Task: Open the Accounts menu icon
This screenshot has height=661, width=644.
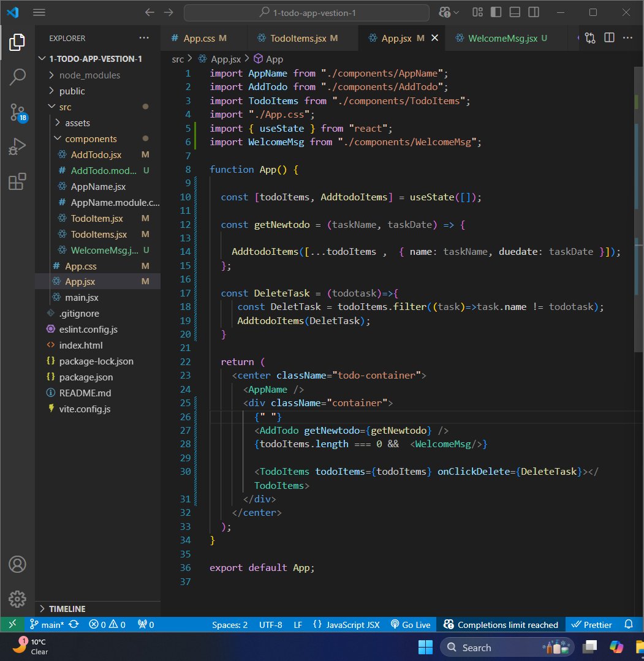Action: (x=17, y=564)
